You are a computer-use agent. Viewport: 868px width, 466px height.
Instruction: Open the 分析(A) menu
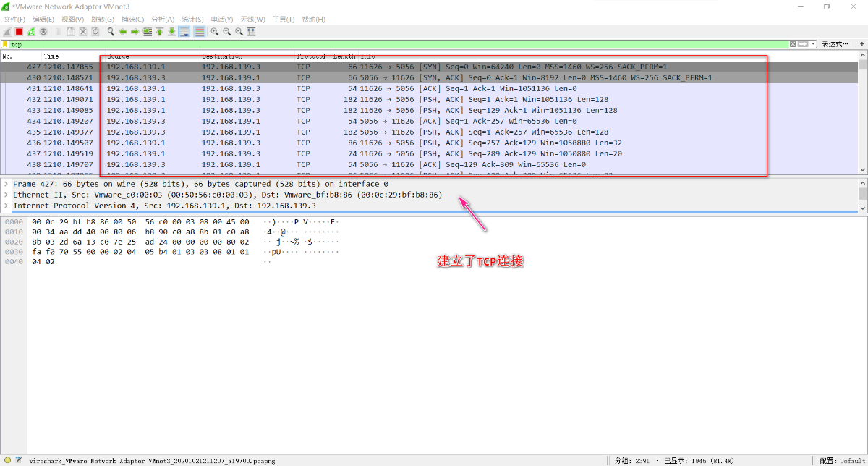click(162, 19)
